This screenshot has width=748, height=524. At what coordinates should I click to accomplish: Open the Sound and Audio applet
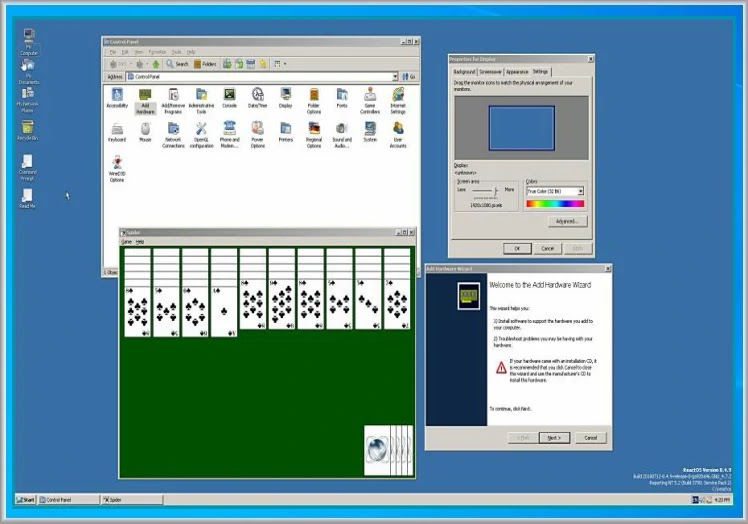(342, 135)
